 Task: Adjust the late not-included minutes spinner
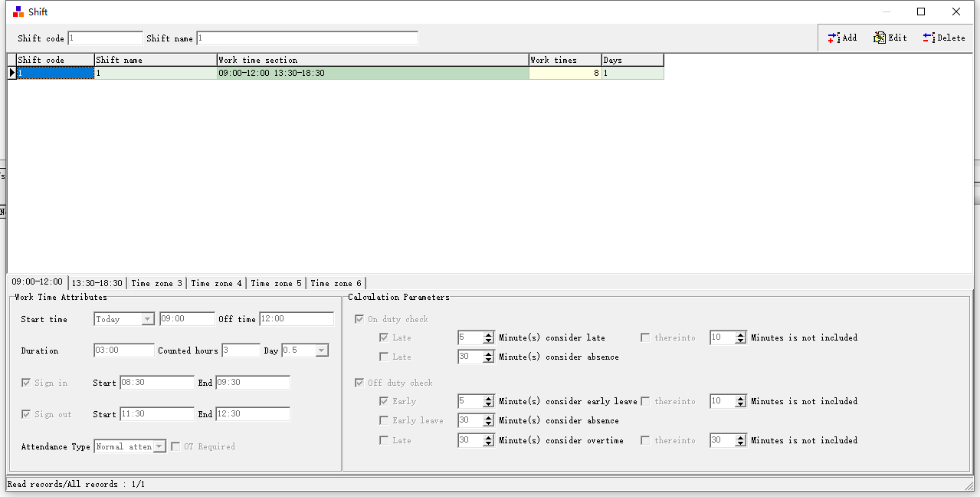[740, 337]
